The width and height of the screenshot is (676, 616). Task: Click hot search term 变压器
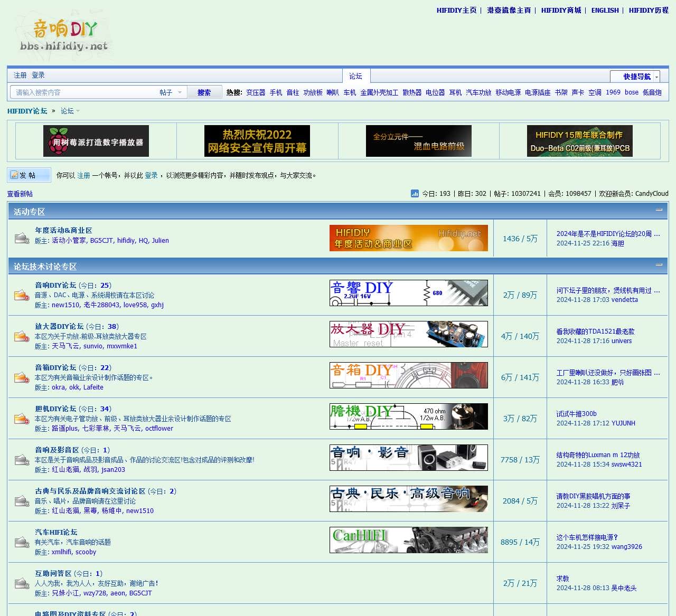point(256,92)
